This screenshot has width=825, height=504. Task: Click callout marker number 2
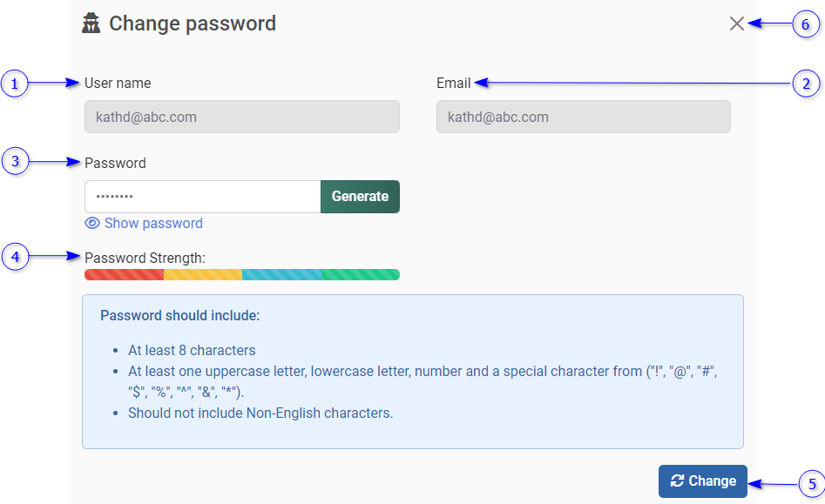click(x=806, y=84)
